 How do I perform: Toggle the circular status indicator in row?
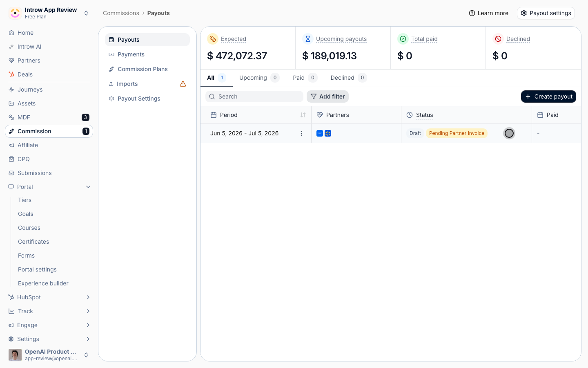[509, 133]
